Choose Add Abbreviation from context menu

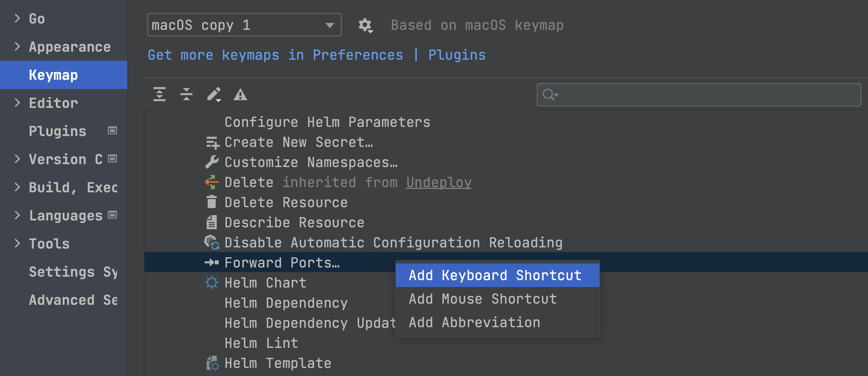tap(474, 322)
